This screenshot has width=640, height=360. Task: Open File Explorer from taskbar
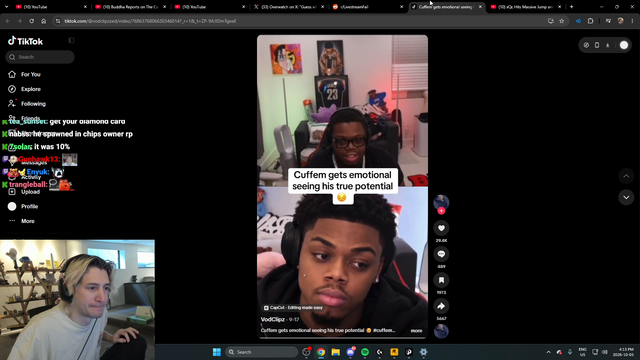(336, 352)
